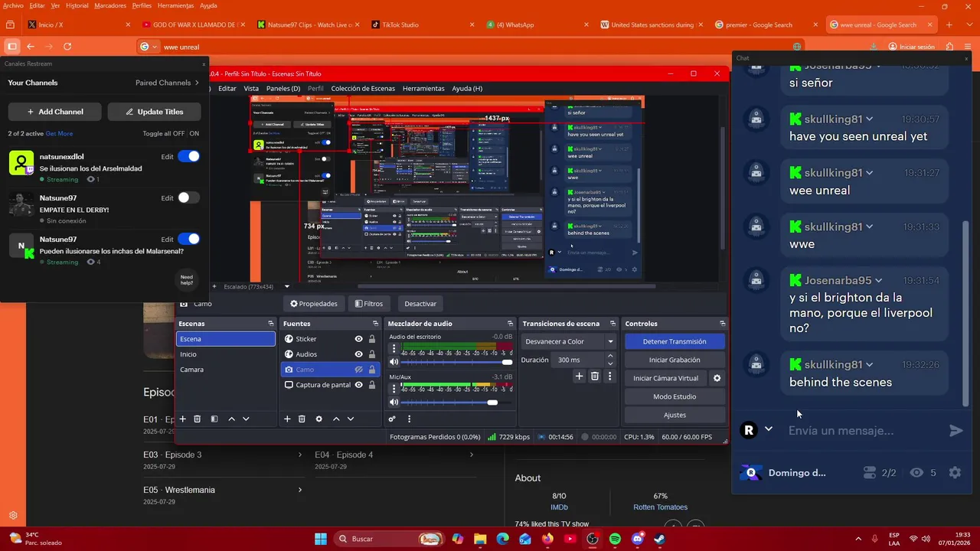Enable the EMPATE EN EL DERBY channel switch
980x551 pixels.
tap(188, 197)
